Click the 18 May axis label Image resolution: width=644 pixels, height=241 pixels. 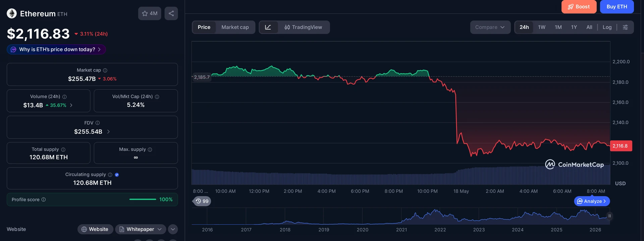[461, 191]
